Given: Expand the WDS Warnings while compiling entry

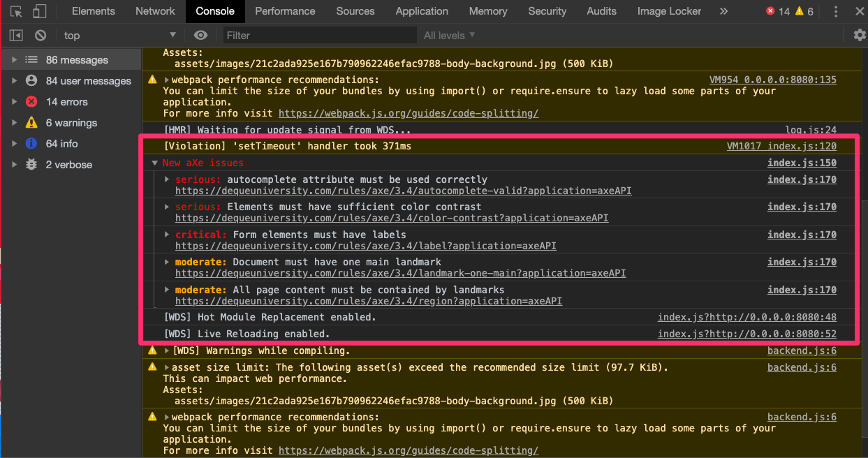Looking at the screenshot, I should pos(167,350).
